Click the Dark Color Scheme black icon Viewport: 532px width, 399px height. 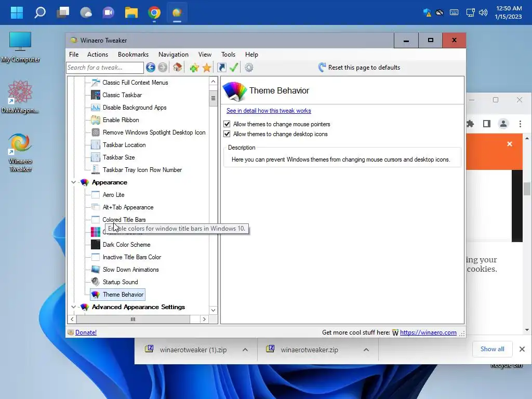point(96,245)
